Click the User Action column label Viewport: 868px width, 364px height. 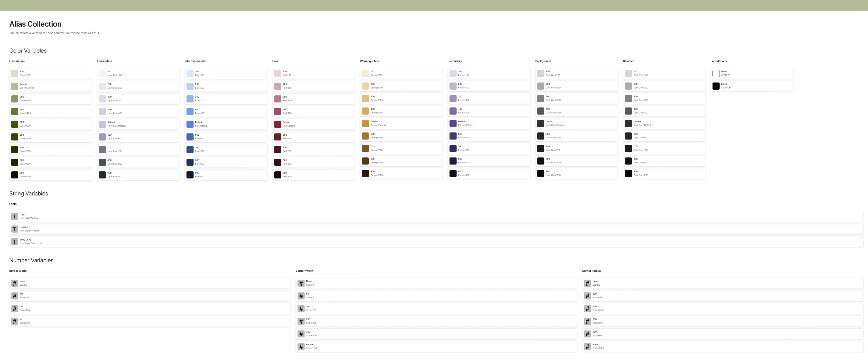click(x=17, y=61)
